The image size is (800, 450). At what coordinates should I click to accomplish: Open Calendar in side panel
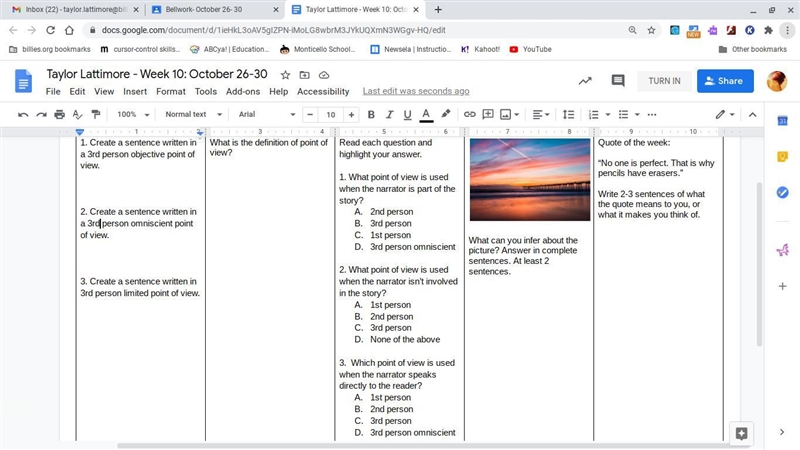click(782, 121)
